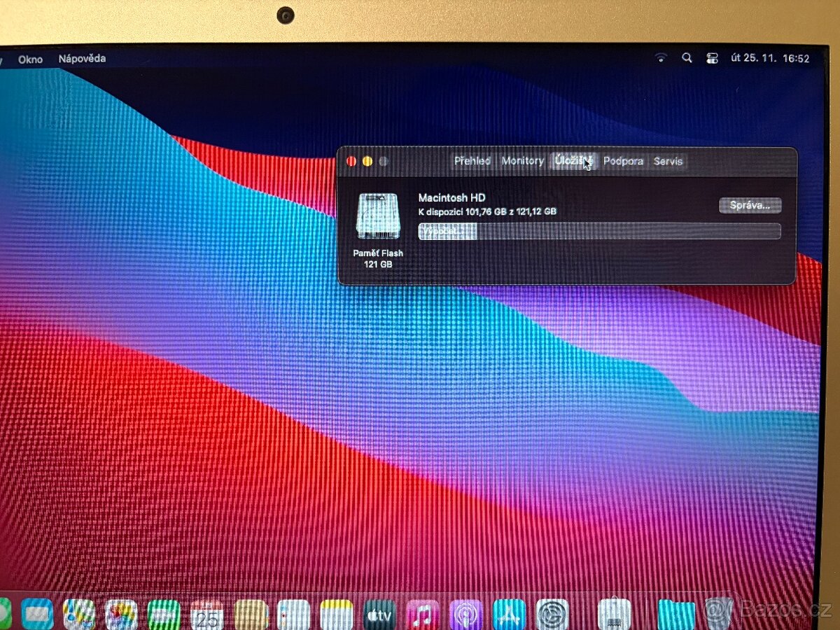Click the Wi-Fi status icon

point(661,57)
